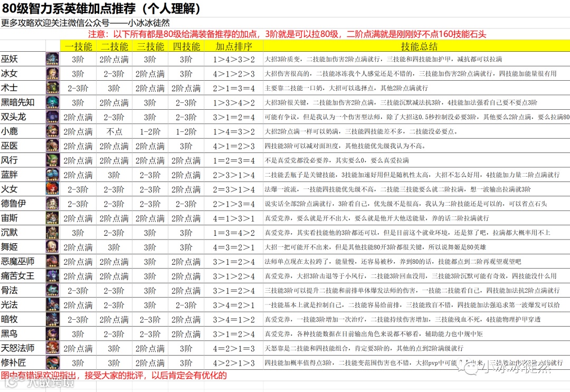Click the 术士 hero portrait icon
Viewport: 570px width, 392px height.
tap(52, 88)
